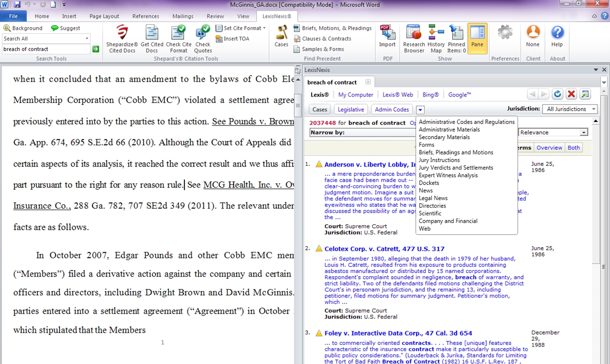Click the Shepardize Cited Docs icon
Screen dimensions: 610x364
pos(122,39)
